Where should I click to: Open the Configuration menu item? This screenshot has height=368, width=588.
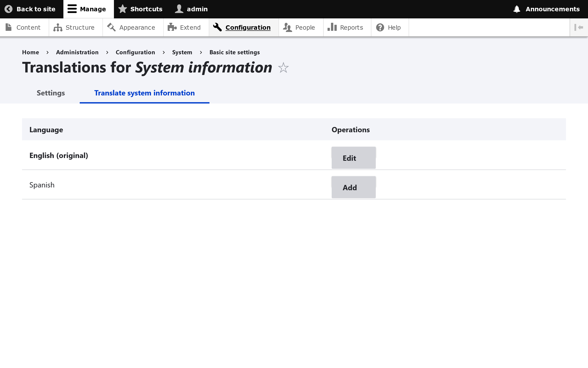tap(244, 27)
